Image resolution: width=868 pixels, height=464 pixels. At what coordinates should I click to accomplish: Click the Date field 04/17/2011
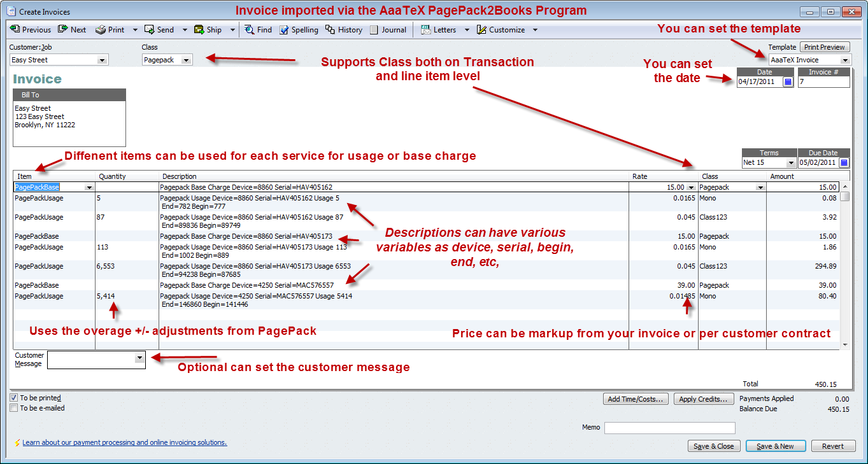tap(760, 82)
